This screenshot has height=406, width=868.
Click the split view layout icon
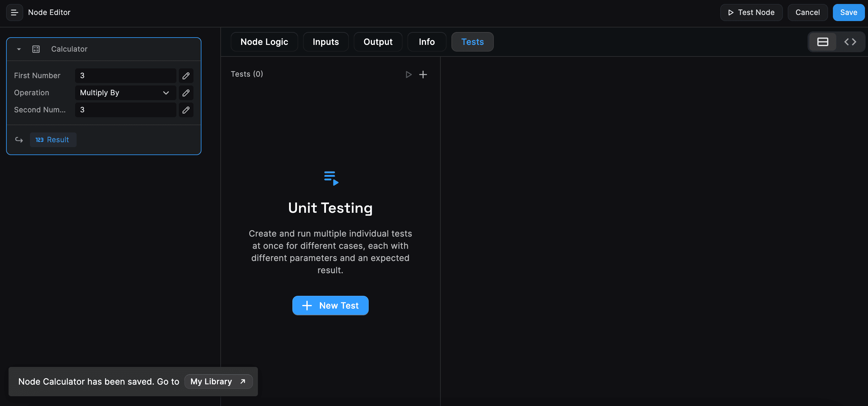coord(823,41)
